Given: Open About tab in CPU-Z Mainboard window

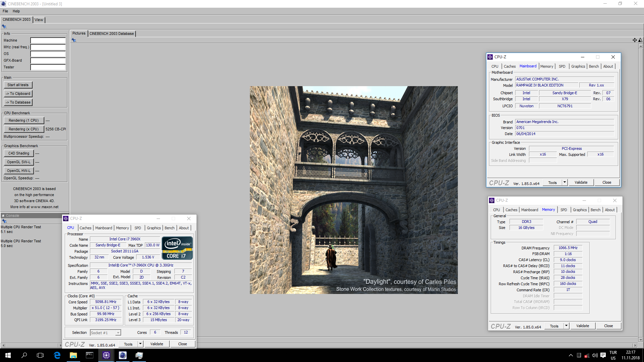Looking at the screenshot, I should click(608, 66).
